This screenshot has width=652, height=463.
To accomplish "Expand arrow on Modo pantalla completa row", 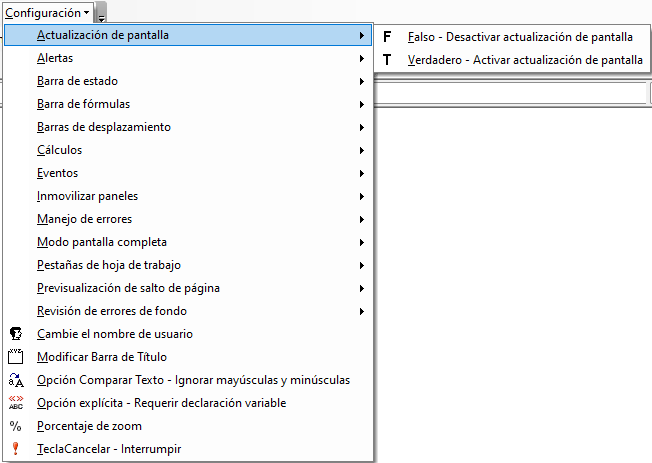I will click(362, 243).
